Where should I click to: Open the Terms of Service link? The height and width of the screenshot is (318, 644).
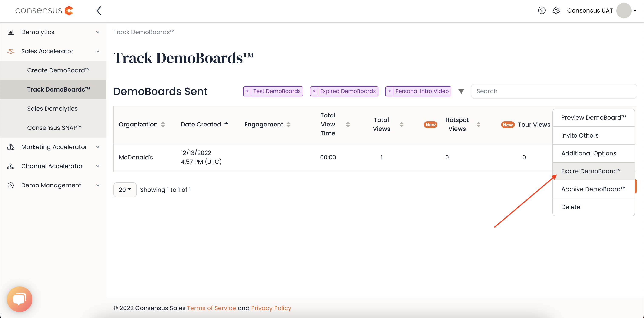(211, 308)
